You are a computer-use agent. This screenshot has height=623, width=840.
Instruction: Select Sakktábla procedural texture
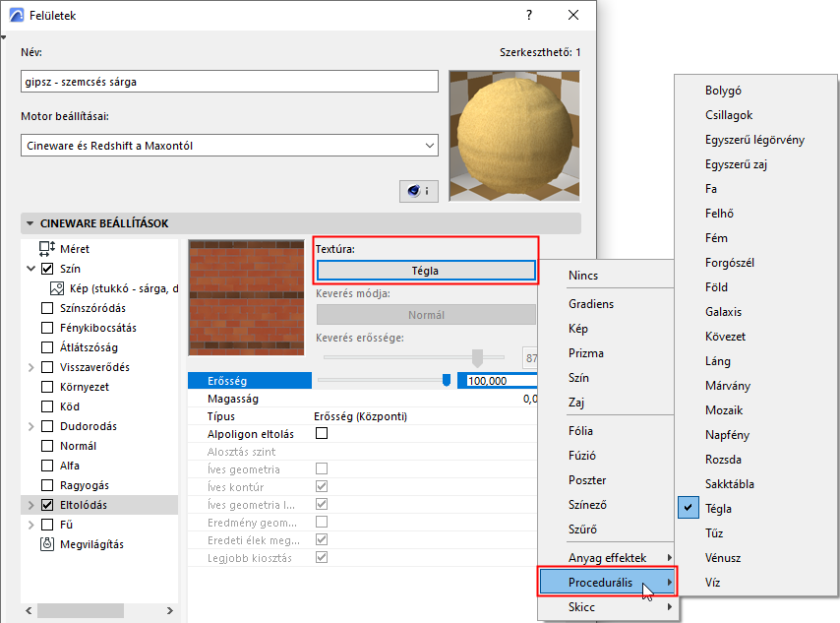click(x=729, y=484)
